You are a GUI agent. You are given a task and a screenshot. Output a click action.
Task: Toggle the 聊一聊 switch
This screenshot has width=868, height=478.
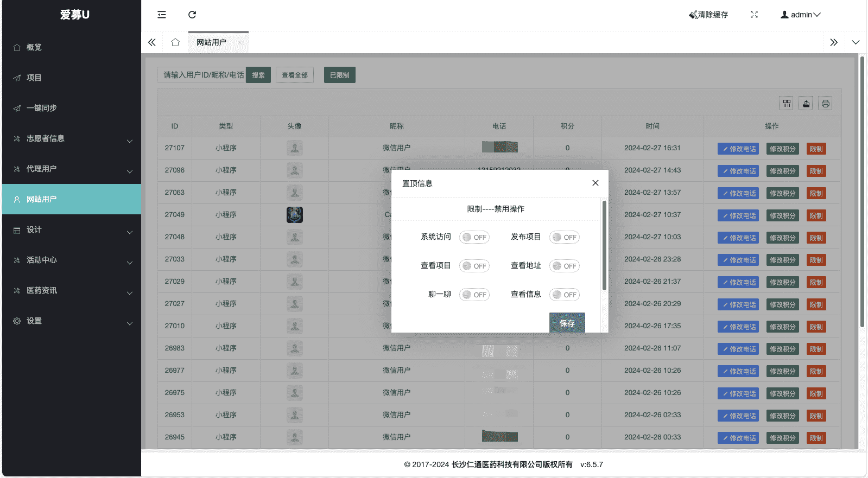coord(474,295)
